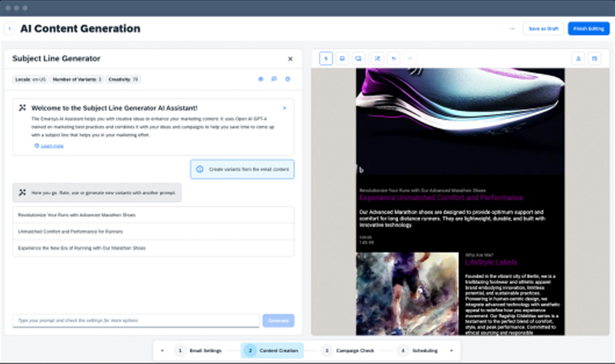Click the undo arrow in editor toolbar
Screen dimensions: 615x364
coord(393,58)
